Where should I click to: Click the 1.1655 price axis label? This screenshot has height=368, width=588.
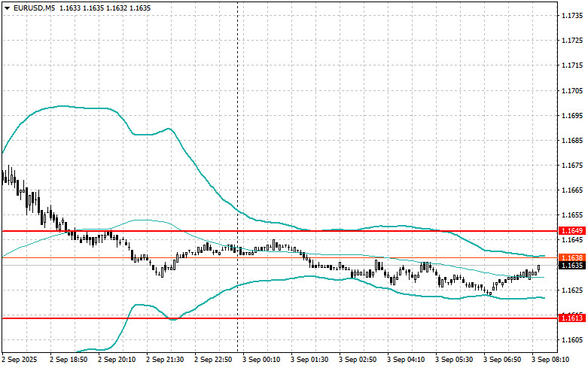pos(572,215)
